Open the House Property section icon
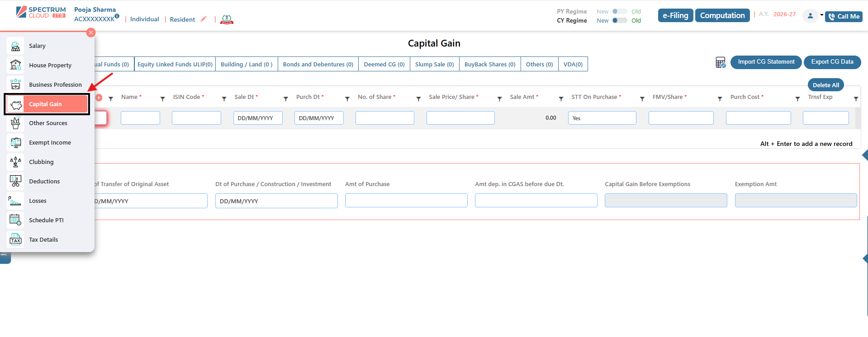This screenshot has width=868, height=337. coord(15,66)
